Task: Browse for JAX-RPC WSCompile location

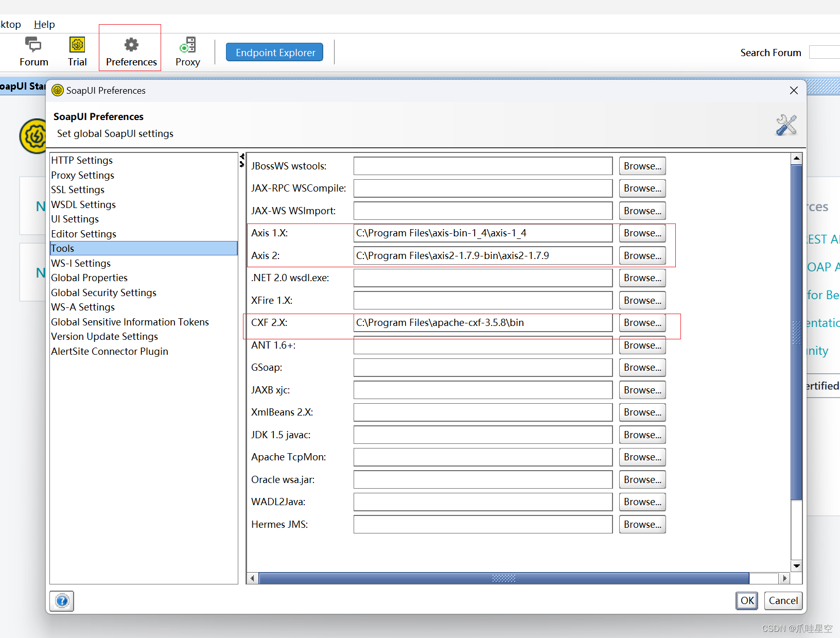Action: pos(642,188)
